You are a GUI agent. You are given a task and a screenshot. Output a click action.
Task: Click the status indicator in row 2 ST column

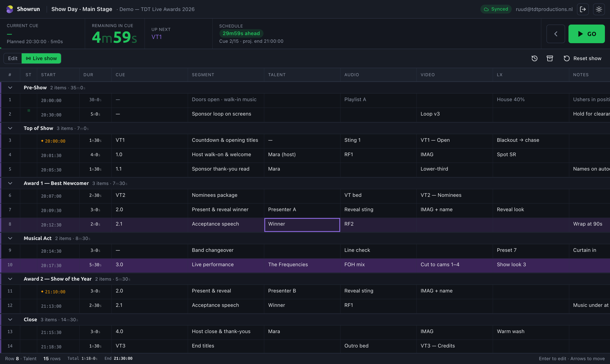[x=29, y=111]
